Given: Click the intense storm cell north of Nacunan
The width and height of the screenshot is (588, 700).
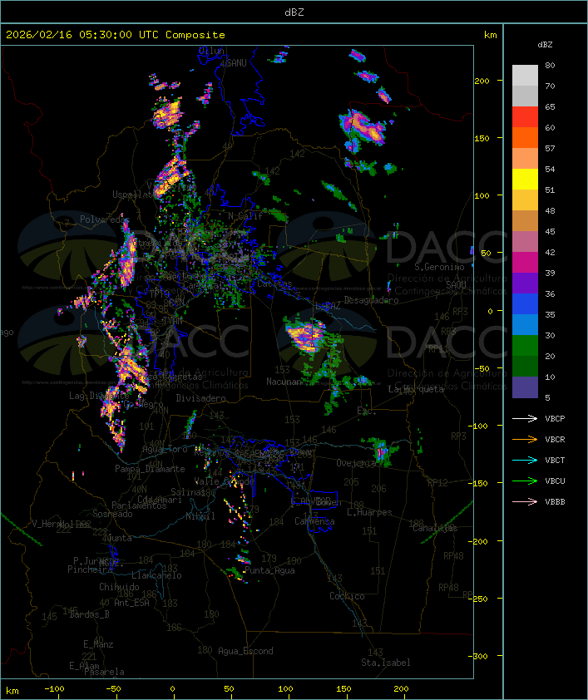Looking at the screenshot, I should click(305, 336).
